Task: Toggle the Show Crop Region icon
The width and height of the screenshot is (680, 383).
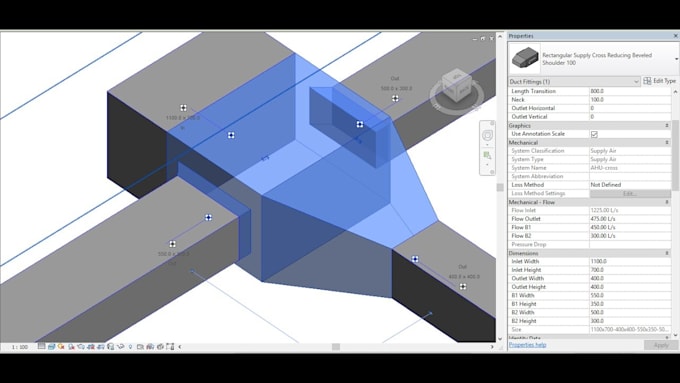Action: pos(101,347)
